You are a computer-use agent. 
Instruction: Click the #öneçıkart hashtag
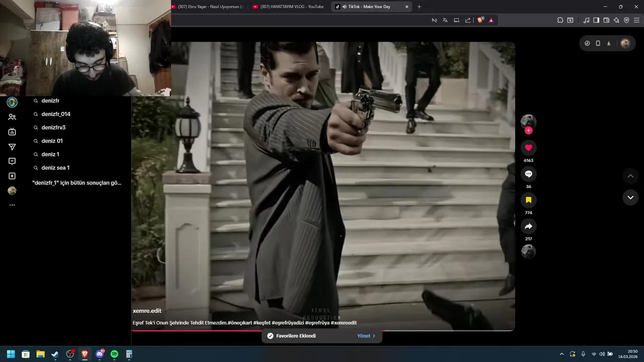239,323
